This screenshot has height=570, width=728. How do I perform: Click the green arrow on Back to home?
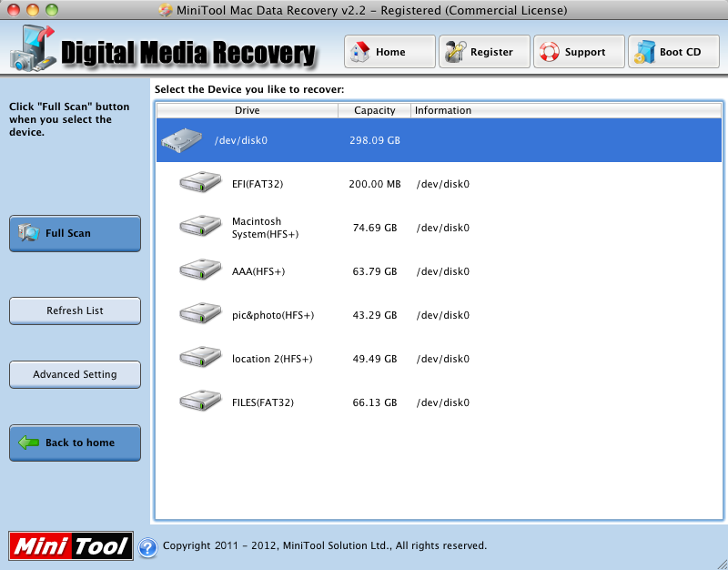tap(29, 443)
